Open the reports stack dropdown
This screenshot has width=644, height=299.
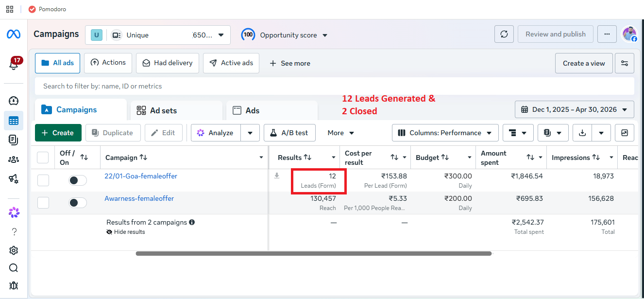coord(553,133)
